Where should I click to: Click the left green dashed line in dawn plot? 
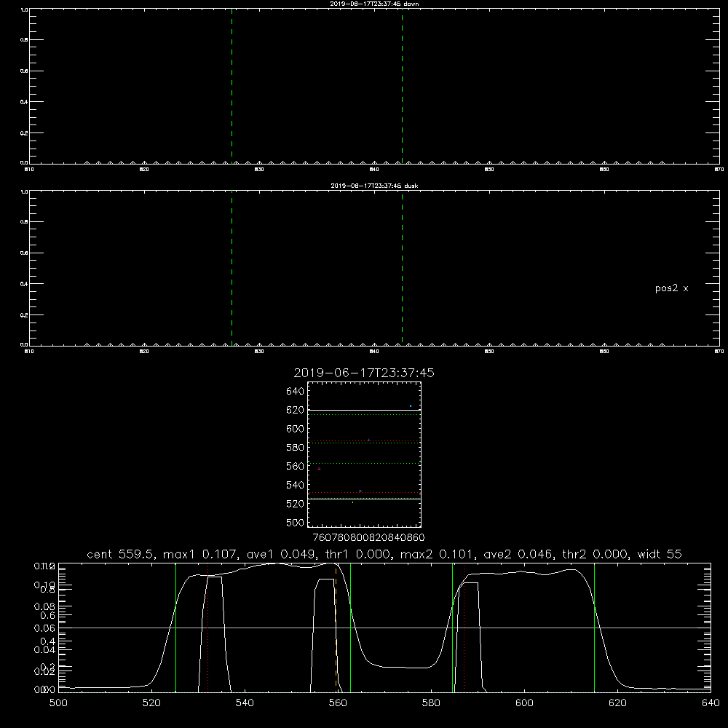(x=232, y=87)
